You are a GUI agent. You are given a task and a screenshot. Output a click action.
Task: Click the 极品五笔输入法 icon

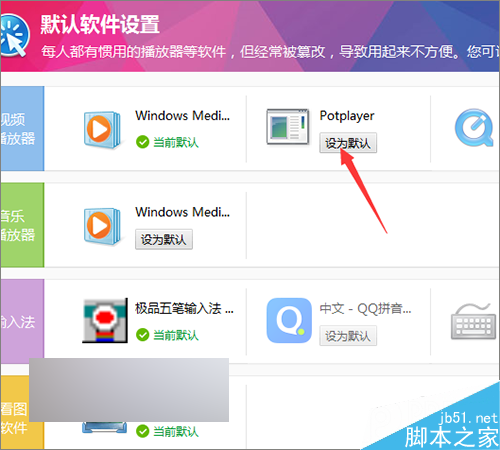coord(105,320)
